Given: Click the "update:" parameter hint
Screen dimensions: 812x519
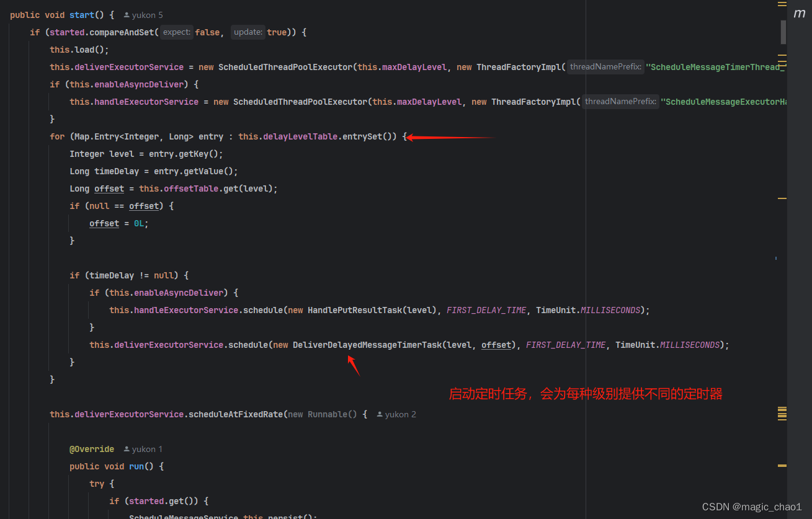Looking at the screenshot, I should click(248, 32).
